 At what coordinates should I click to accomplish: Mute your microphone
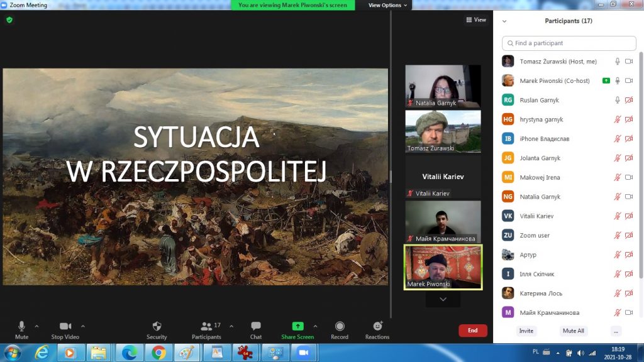21,329
